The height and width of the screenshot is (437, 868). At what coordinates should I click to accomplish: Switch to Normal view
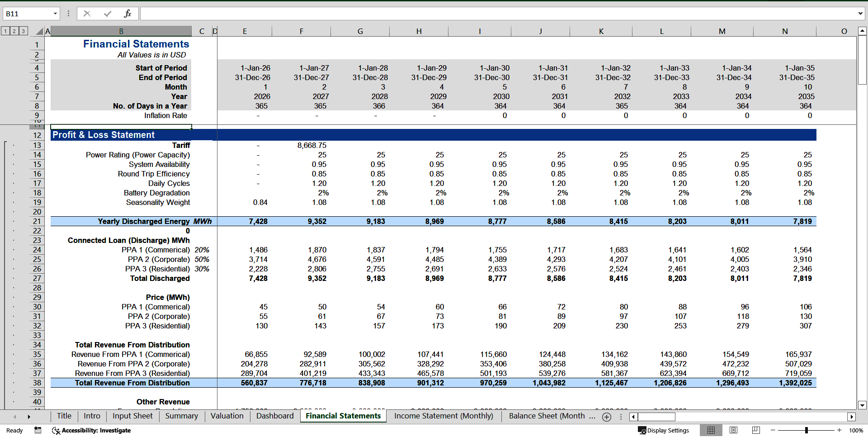711,430
